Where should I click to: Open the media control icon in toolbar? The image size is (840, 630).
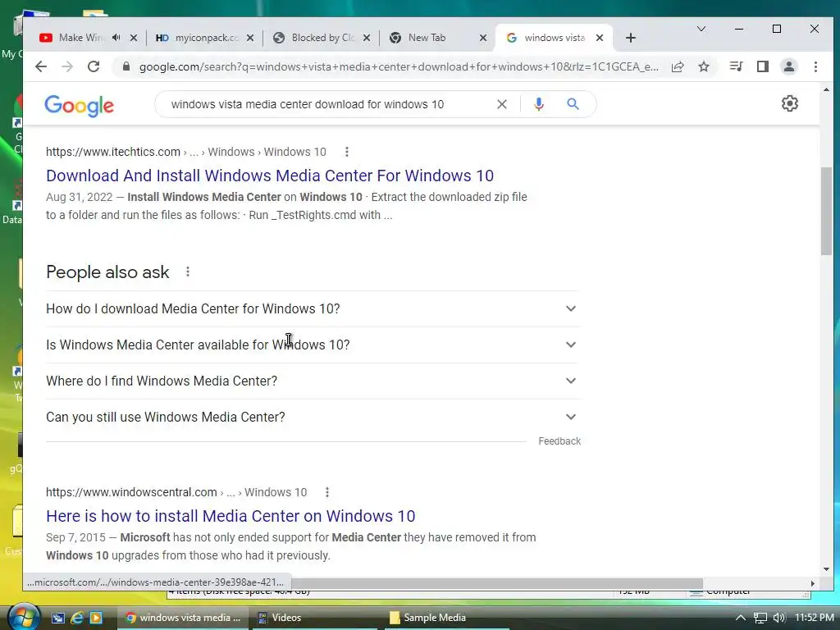click(x=736, y=66)
